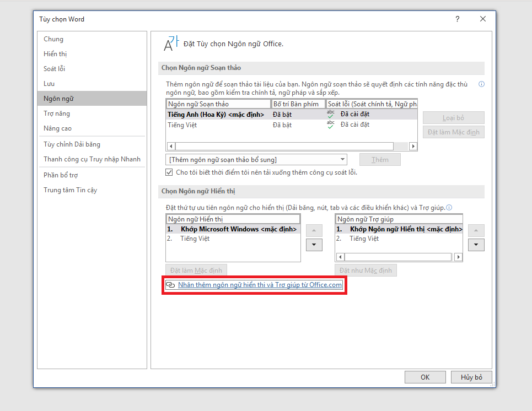Move display language down with arrow button
Viewport: 532px width, 411px height.
(313, 245)
